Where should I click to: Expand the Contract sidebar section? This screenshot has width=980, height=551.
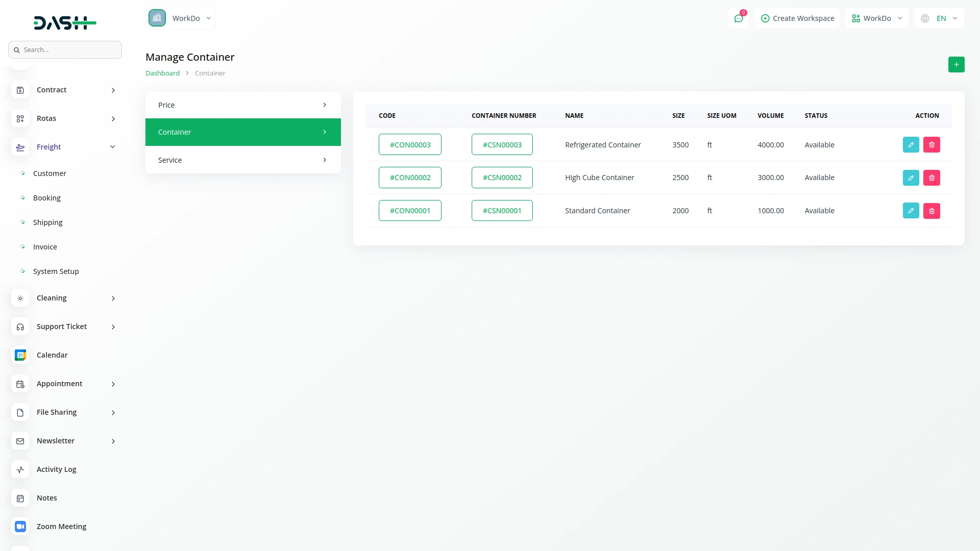pos(112,90)
